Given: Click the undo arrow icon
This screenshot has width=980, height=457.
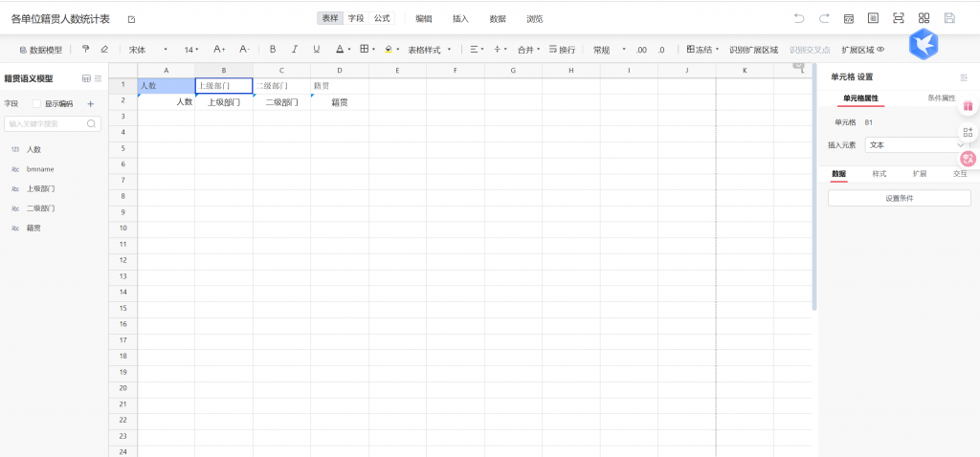Looking at the screenshot, I should (x=799, y=18).
